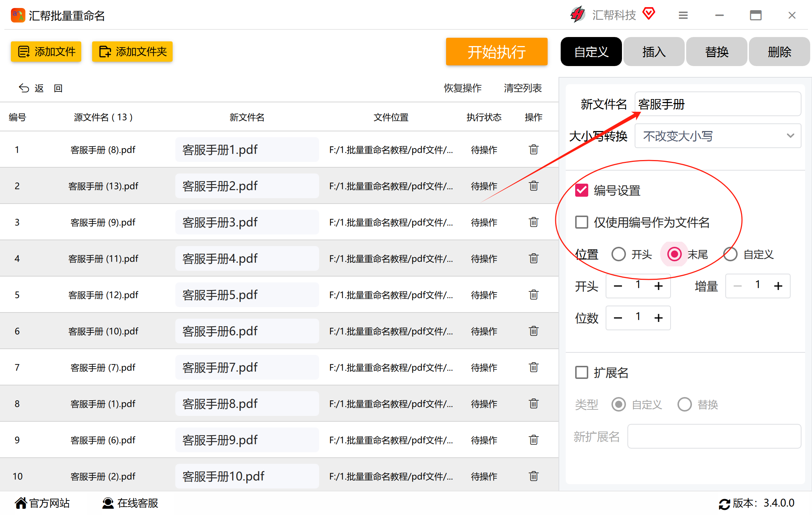Screen dimensions: 812x515
Task: Remove 客服手册 (11).pdf using trash icon
Action: [x=533, y=258]
